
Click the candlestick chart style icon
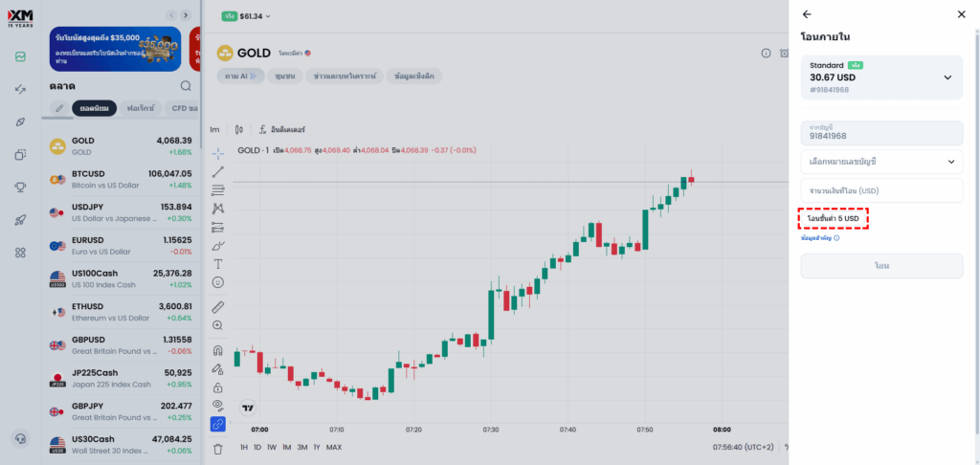[239, 129]
